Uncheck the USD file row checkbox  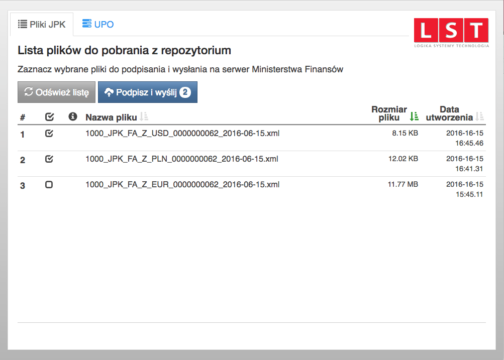[x=49, y=134]
